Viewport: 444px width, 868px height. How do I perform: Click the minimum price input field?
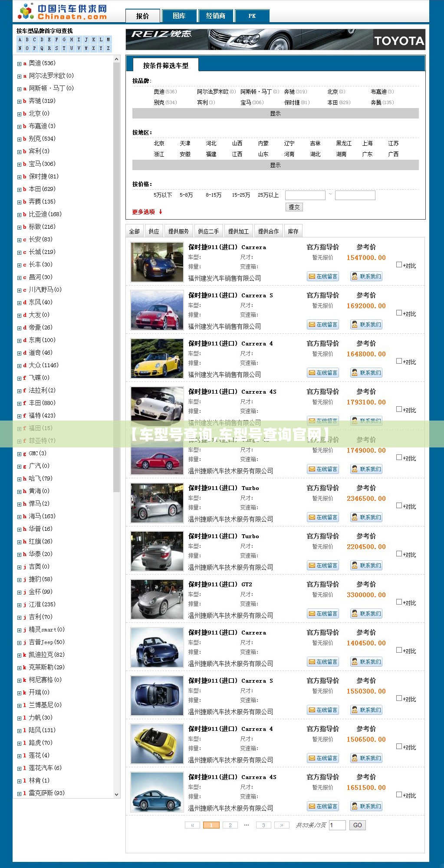point(305,195)
